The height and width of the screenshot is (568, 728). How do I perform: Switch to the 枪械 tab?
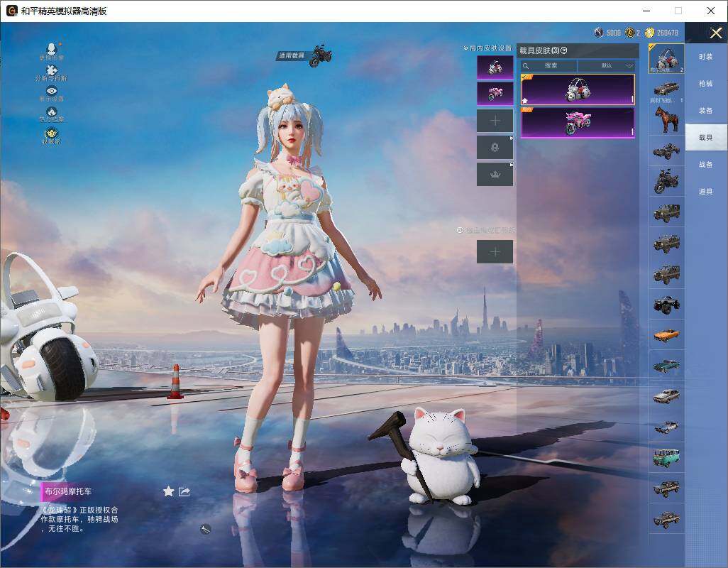706,84
